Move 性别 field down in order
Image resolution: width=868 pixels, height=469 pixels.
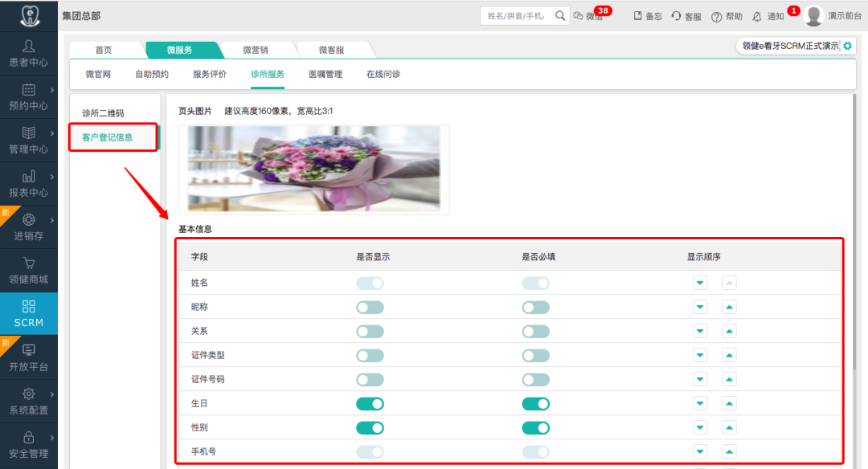700,427
